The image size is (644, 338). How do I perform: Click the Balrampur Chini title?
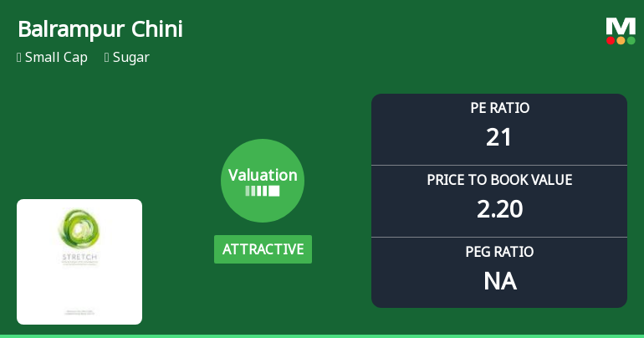tap(100, 30)
